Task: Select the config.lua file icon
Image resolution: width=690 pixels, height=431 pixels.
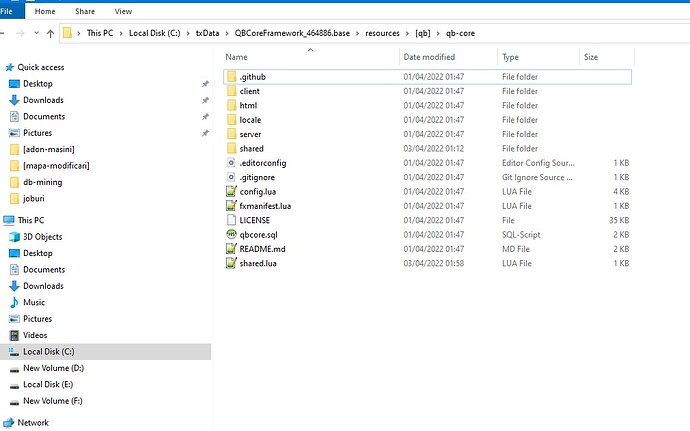Action: pos(231,192)
